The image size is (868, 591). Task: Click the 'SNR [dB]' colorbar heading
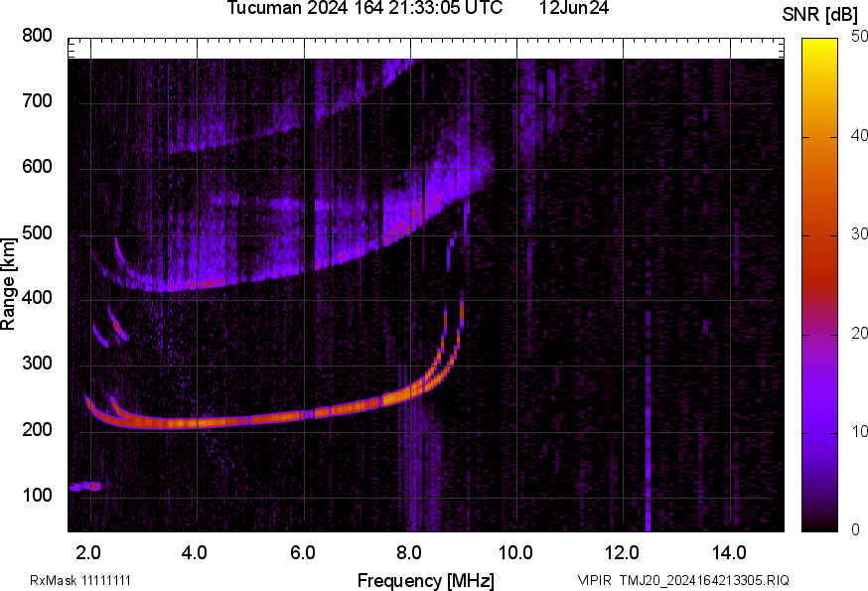point(820,15)
